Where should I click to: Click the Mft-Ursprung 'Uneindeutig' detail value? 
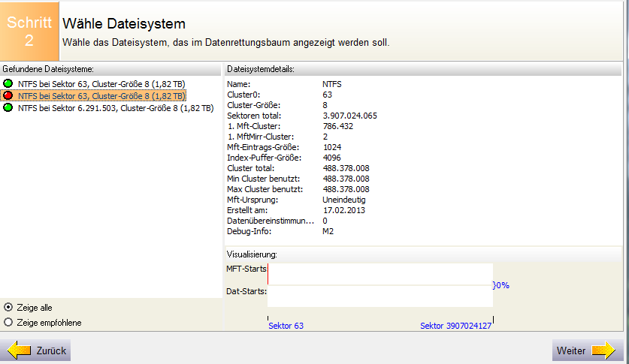tap(343, 200)
